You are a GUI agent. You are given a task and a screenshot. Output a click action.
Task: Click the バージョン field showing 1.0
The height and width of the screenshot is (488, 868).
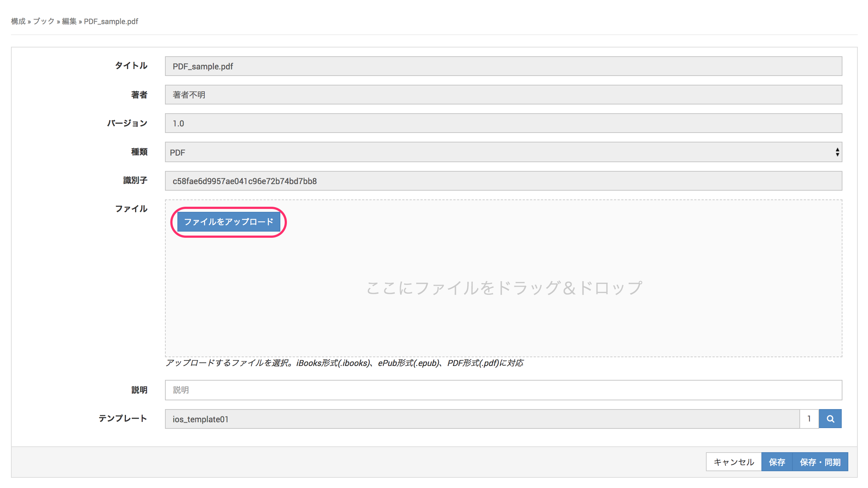[503, 123]
